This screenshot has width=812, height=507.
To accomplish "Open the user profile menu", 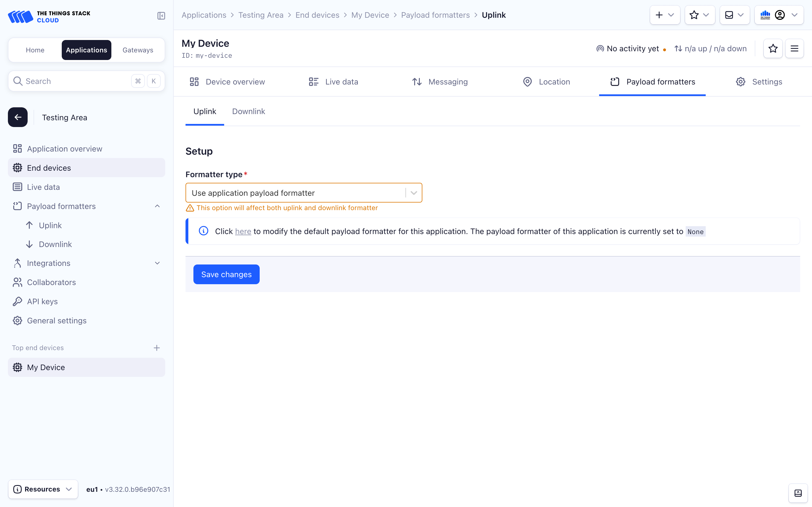I will (779, 15).
